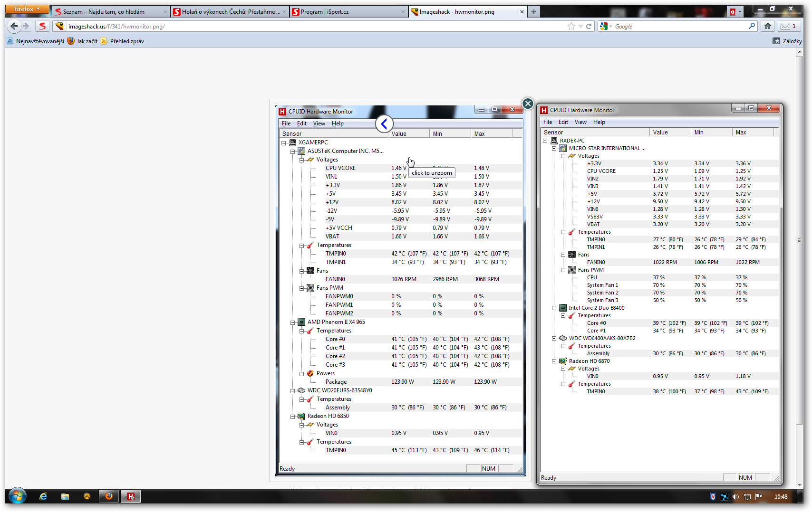Viewport: 812px width, 512px height.
Task: Collapse the Radeon HD 6870 node
Action: click(554, 361)
